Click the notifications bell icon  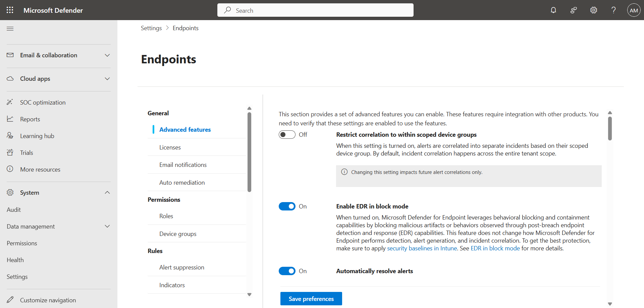coord(553,10)
